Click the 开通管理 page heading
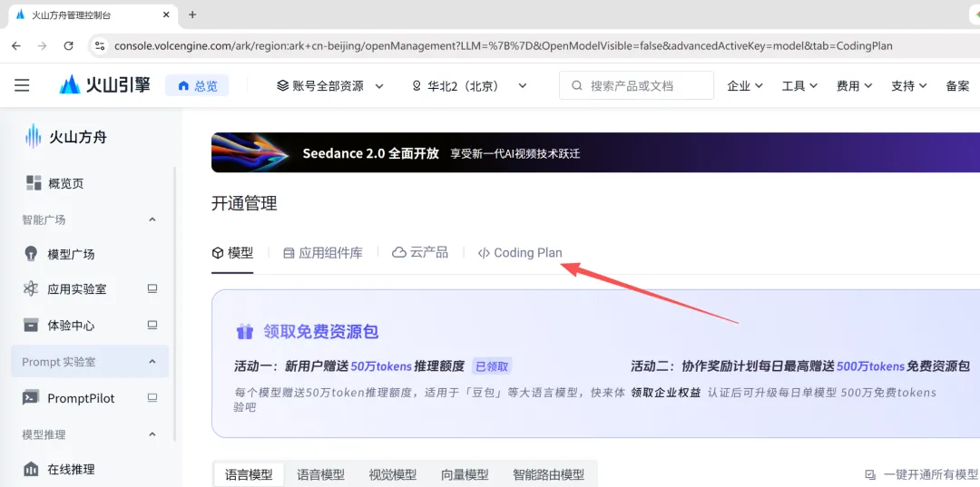980x487 pixels. point(244,203)
